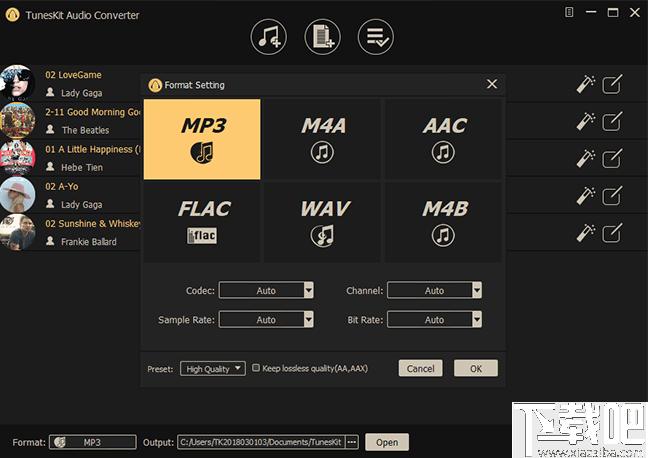
Task: Click the Add Music files icon
Action: coord(269,37)
